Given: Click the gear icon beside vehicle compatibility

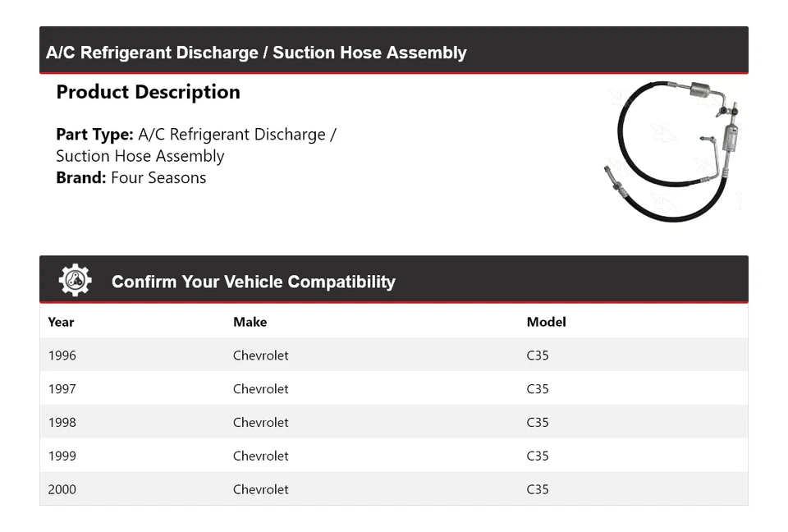Looking at the screenshot, I should tap(75, 281).
